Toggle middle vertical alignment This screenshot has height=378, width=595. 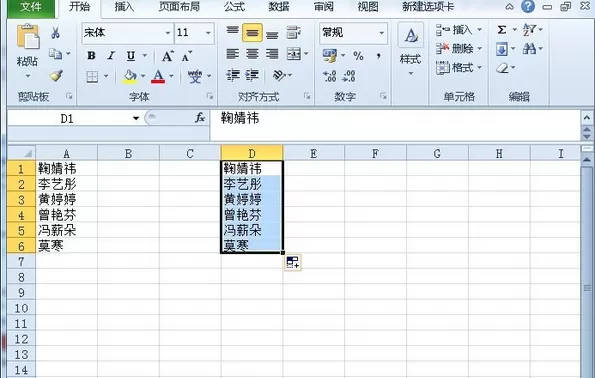pyautogui.click(x=252, y=33)
